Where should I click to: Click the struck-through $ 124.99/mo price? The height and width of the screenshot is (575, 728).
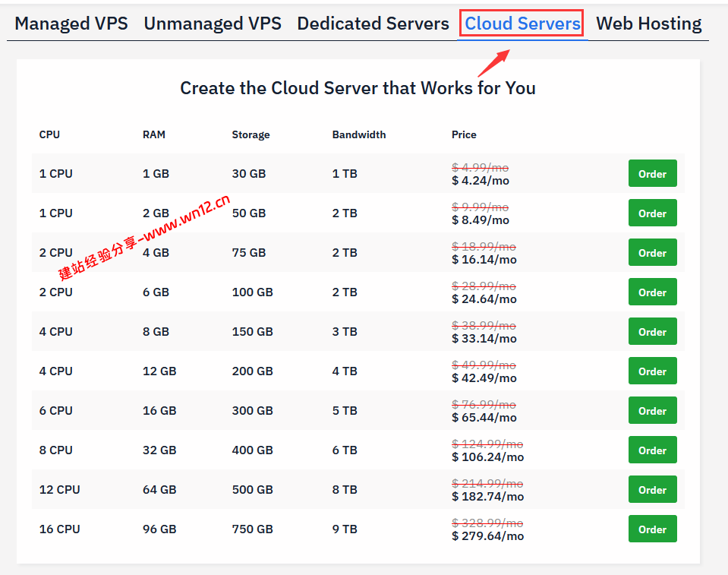pos(487,444)
